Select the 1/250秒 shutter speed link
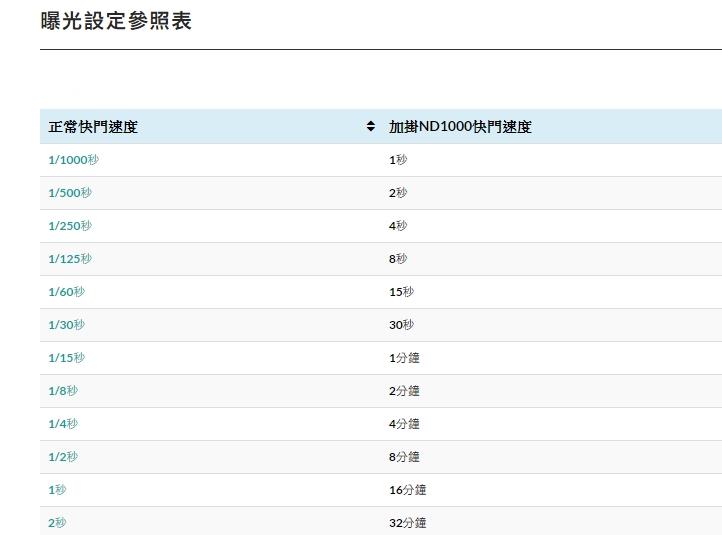722x535 pixels. click(x=69, y=226)
